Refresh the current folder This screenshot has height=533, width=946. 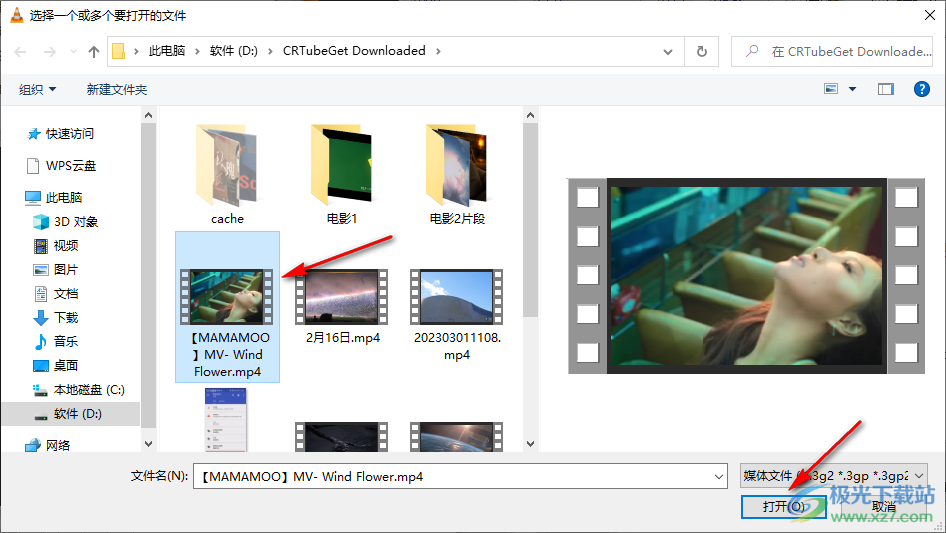701,51
